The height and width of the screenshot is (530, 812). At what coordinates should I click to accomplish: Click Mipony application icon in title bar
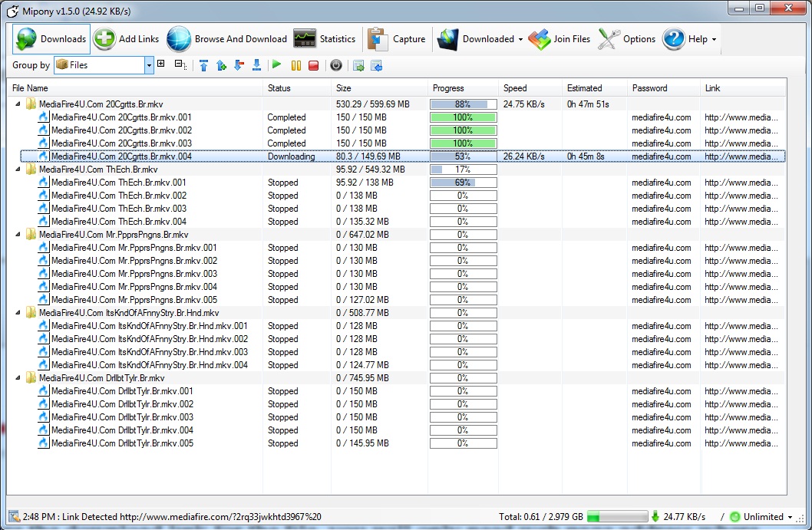12,11
